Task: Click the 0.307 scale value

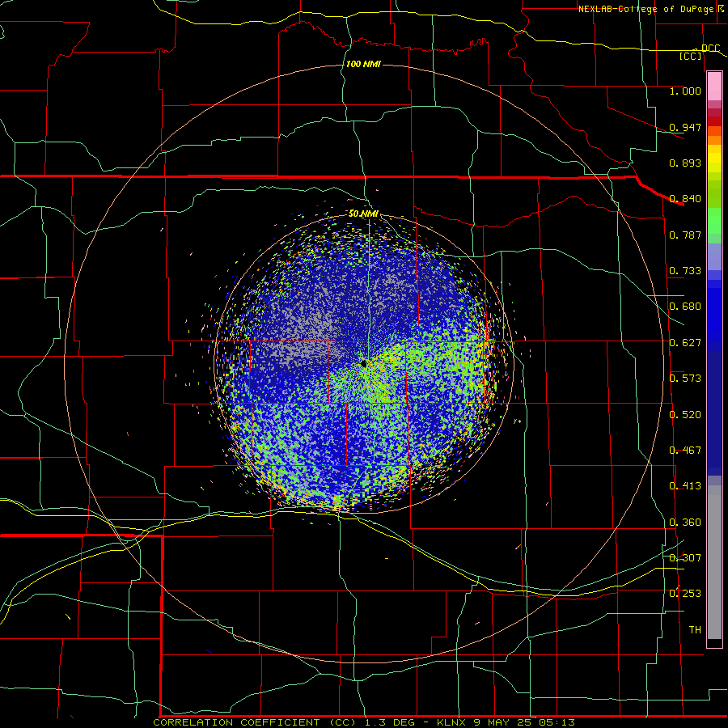Action: coord(685,558)
